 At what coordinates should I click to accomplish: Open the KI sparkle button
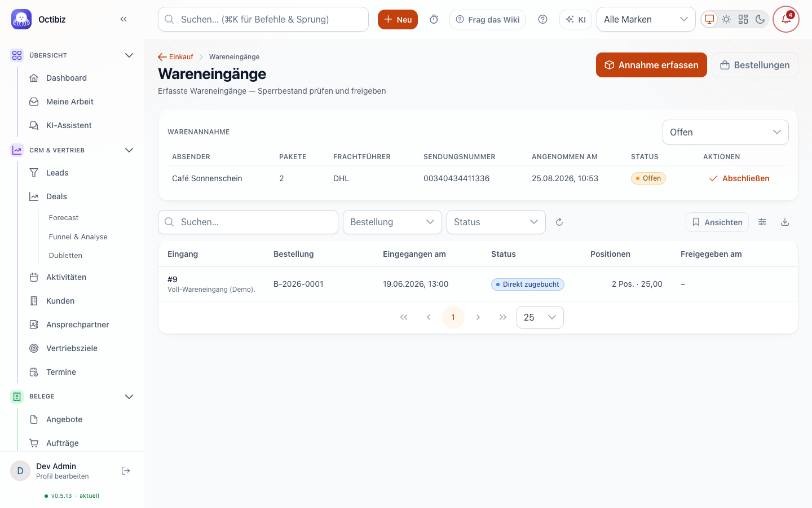[x=576, y=19]
